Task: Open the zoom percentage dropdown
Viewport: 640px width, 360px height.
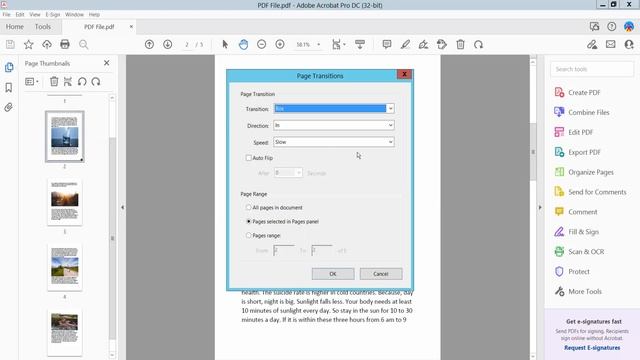Action: click(x=318, y=44)
